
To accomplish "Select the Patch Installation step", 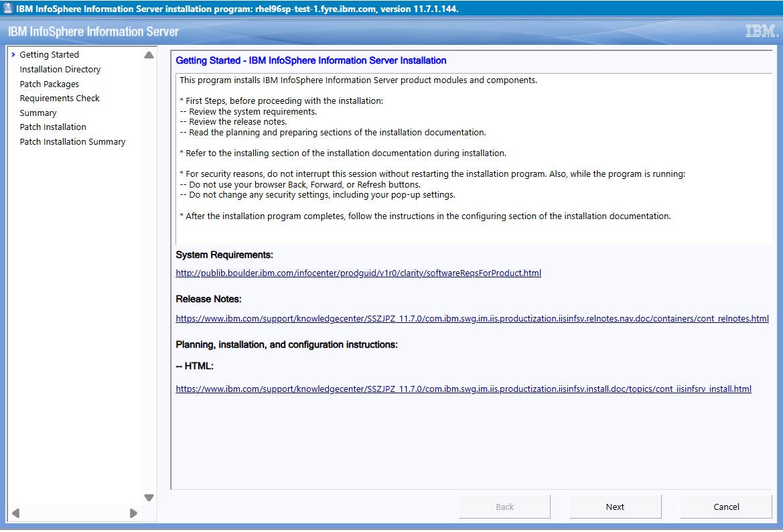I will [53, 127].
